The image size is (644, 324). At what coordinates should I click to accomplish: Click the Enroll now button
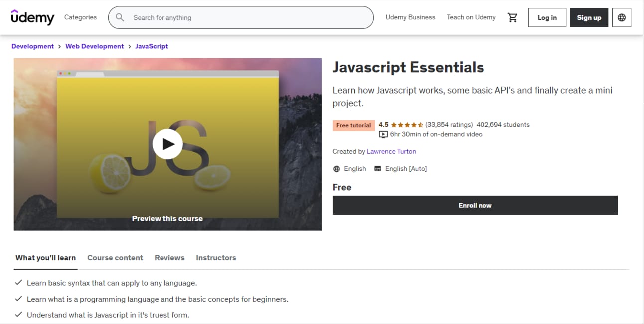pyautogui.click(x=475, y=205)
